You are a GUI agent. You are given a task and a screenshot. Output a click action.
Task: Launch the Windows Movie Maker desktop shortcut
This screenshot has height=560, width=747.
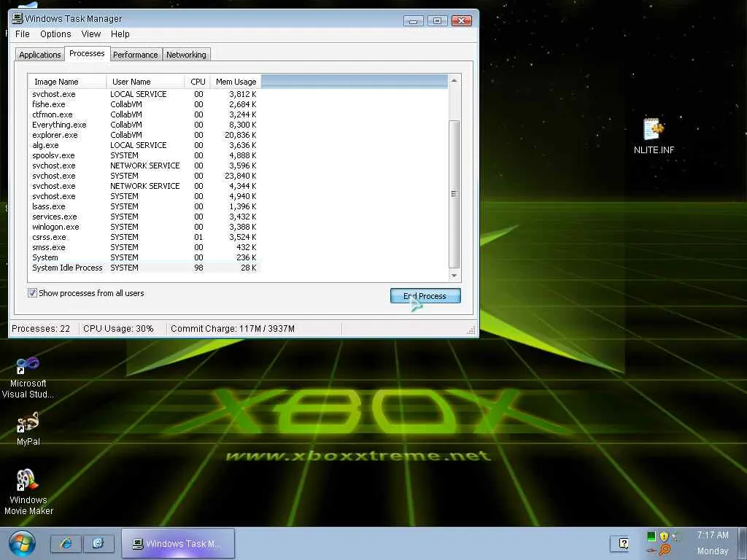(x=28, y=492)
